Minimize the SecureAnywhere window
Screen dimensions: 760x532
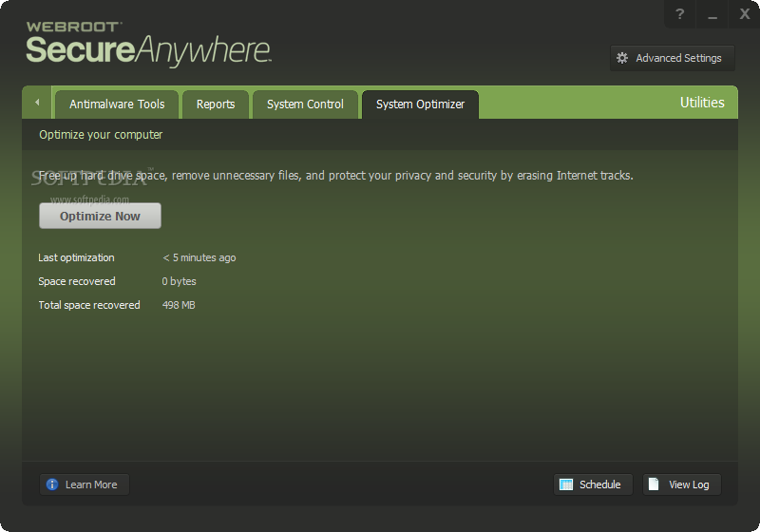712,14
